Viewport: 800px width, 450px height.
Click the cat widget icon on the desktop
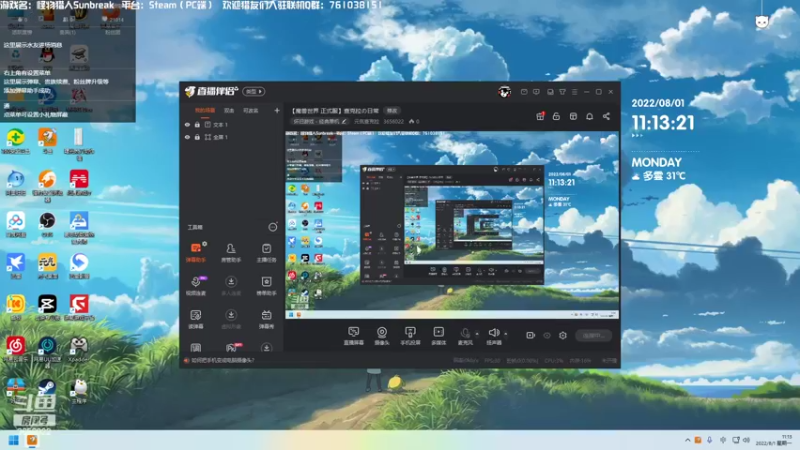tap(762, 21)
